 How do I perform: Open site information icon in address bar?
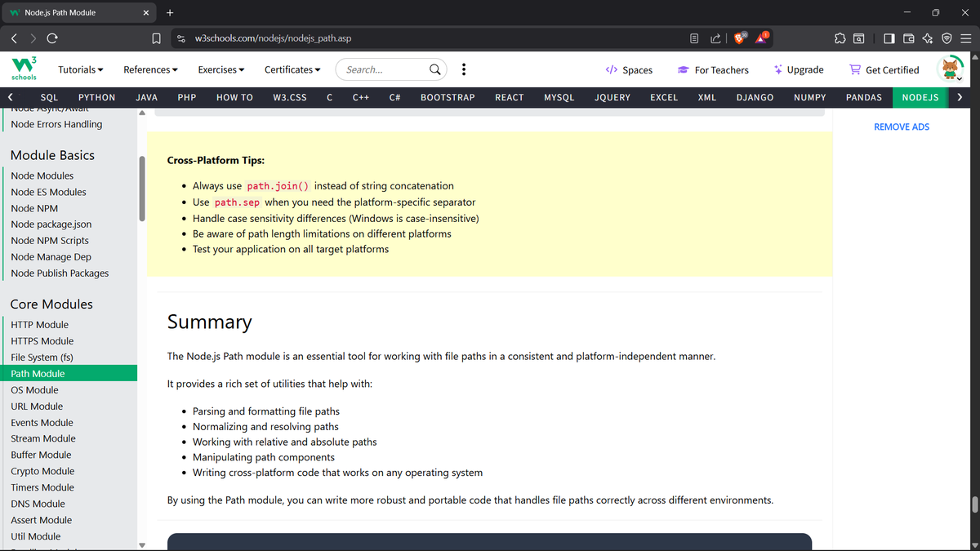pyautogui.click(x=180, y=38)
